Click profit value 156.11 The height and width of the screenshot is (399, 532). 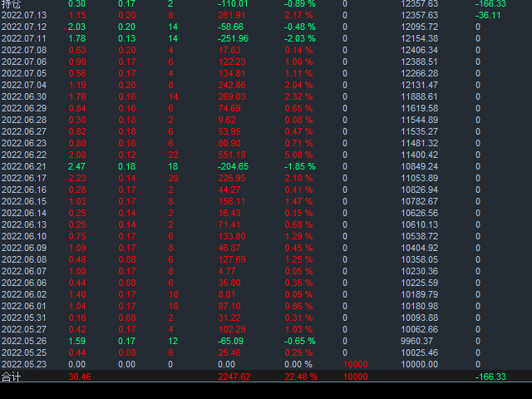click(x=232, y=201)
